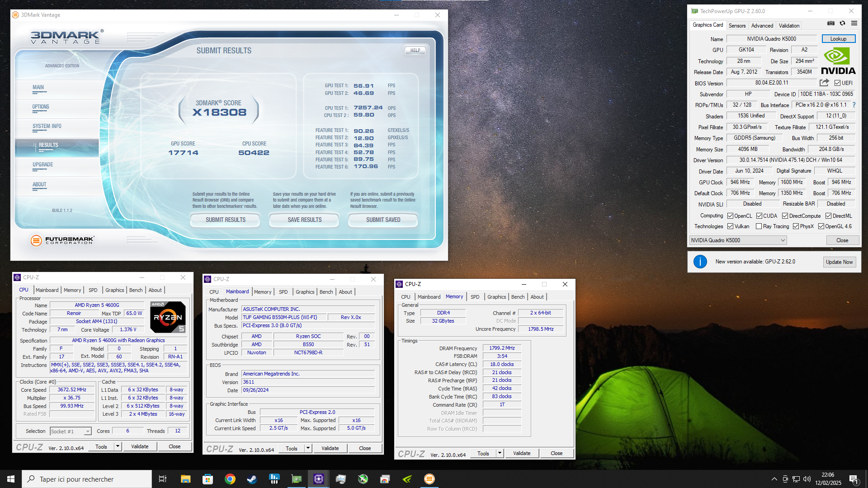868x488 pixels.
Task: Open Windows Start menu
Action: click(x=11, y=479)
